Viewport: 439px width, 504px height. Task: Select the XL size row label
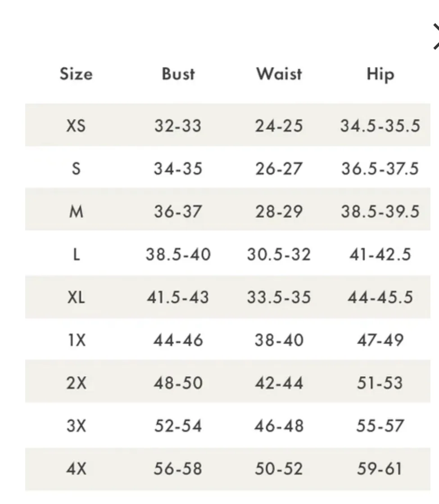pos(76,297)
